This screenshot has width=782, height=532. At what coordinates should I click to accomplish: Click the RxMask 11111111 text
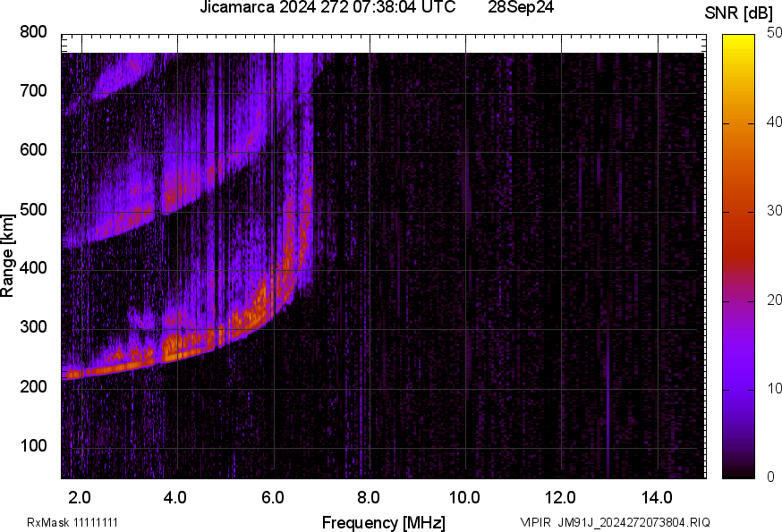point(72,522)
